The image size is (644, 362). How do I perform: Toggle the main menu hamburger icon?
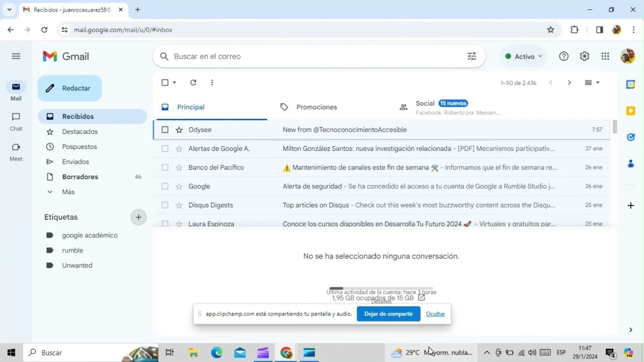(x=16, y=56)
